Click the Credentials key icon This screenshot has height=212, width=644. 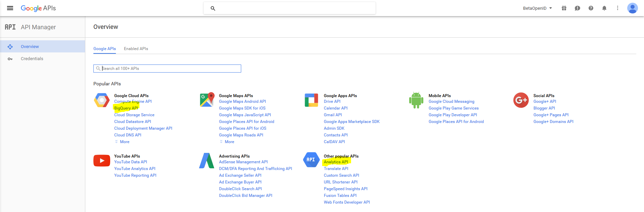(x=10, y=59)
